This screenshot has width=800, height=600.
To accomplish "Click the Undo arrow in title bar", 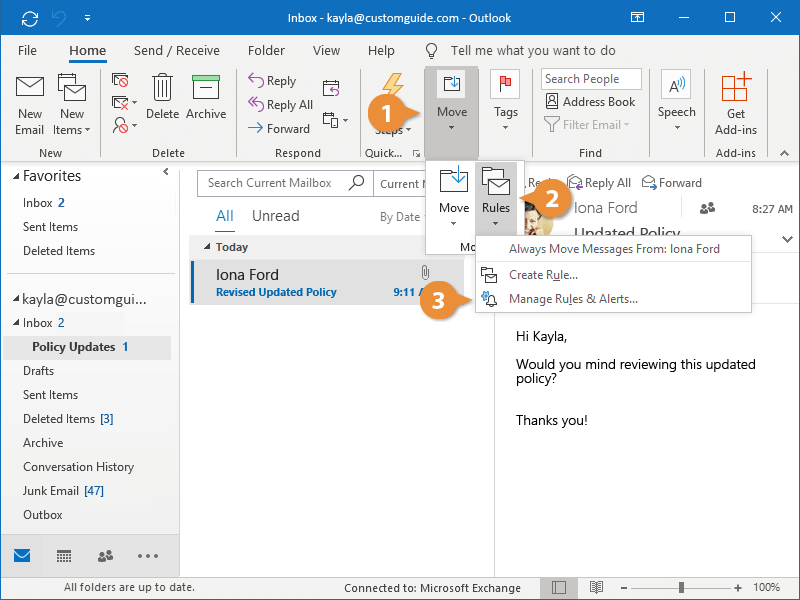I will (x=59, y=18).
